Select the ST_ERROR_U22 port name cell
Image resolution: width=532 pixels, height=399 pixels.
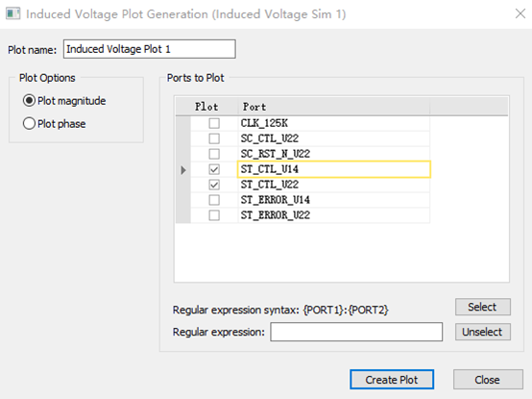(x=334, y=215)
